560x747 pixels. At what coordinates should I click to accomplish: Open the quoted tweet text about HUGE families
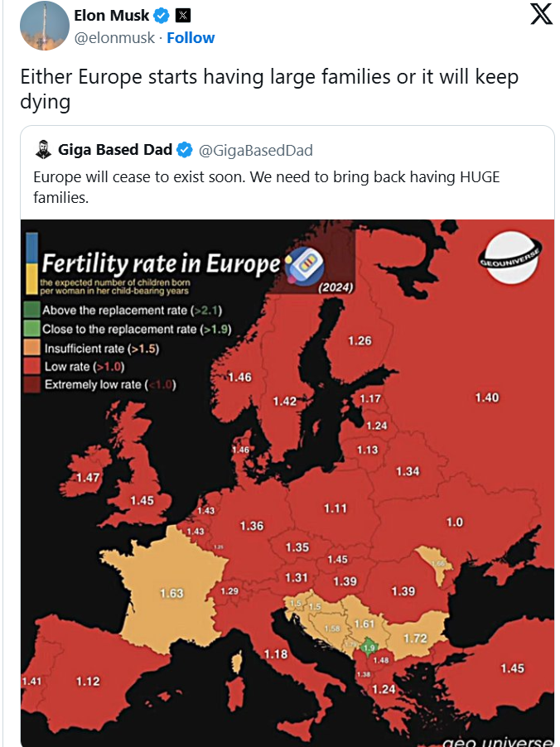(267, 187)
